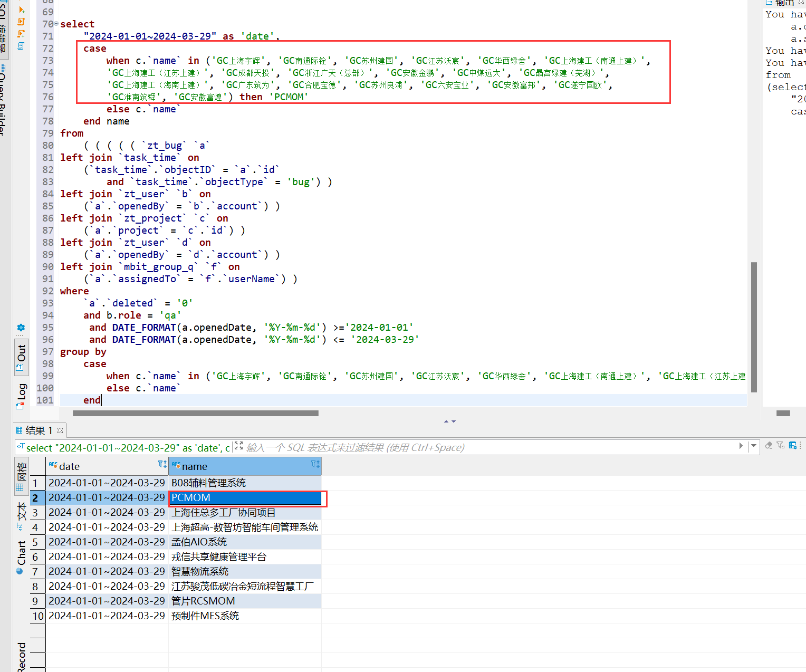Open the Out output panel tab
This screenshot has height=672, width=806.
[x=21, y=358]
